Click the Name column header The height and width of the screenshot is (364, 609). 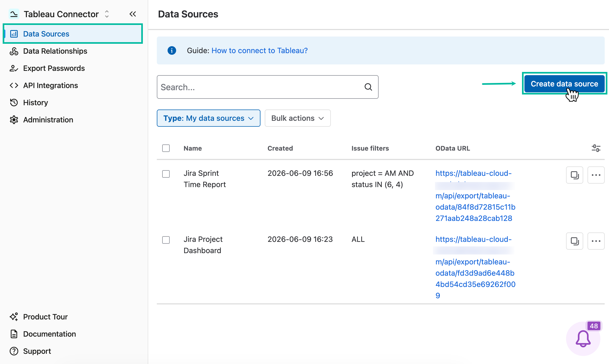(x=193, y=148)
